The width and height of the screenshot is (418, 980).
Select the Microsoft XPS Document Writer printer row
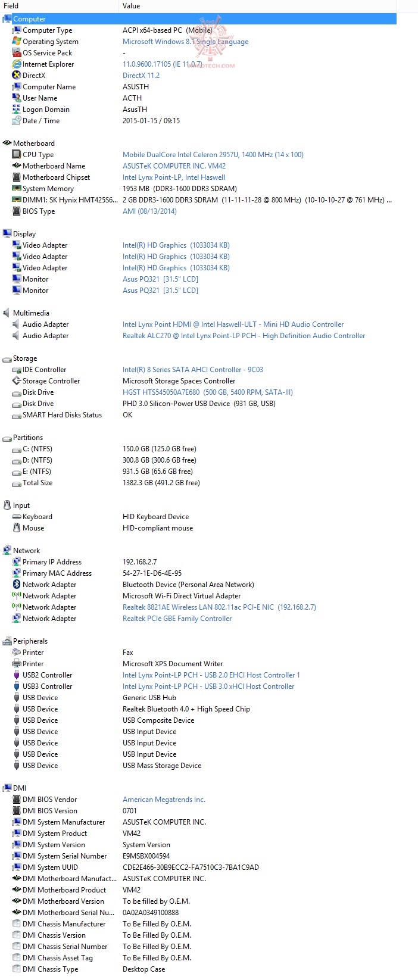point(198,664)
